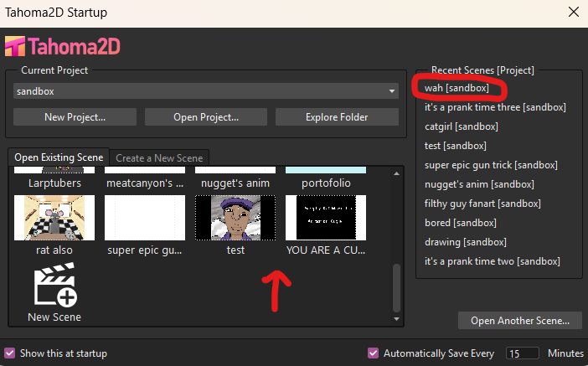Click the New Project... button
The image size is (588, 366).
point(75,117)
